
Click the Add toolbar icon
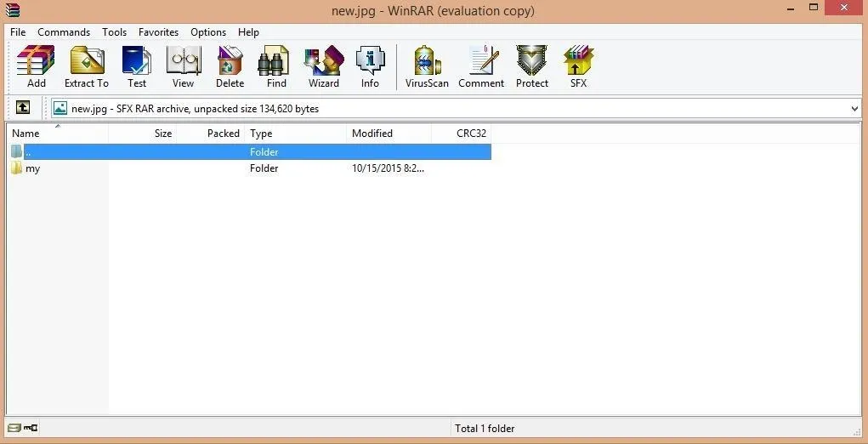[36, 66]
